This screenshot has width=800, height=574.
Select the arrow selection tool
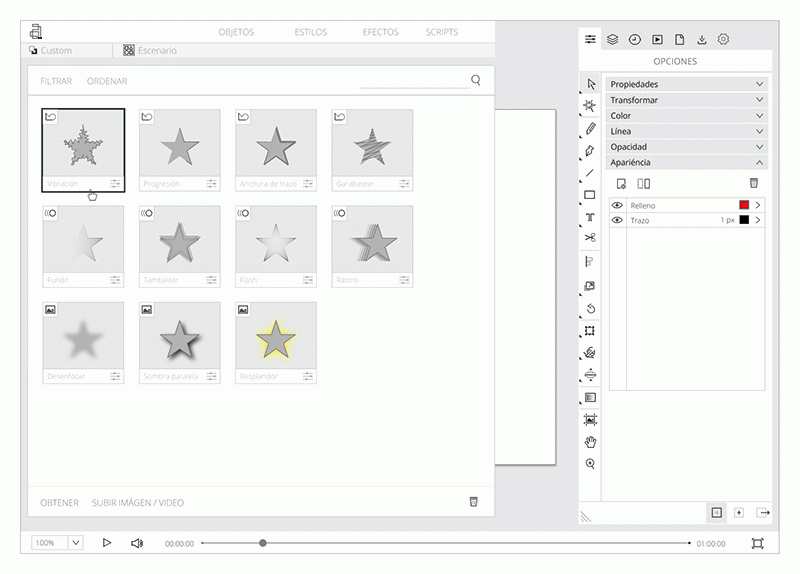pos(591,84)
